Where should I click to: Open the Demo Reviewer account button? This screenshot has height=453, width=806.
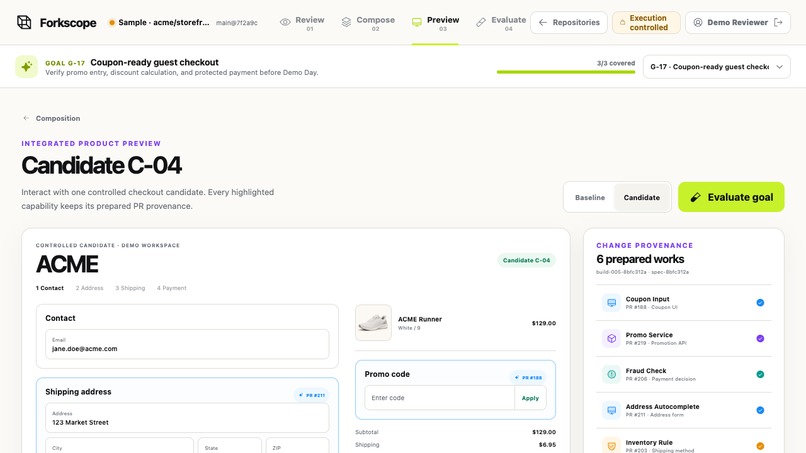[x=738, y=23]
